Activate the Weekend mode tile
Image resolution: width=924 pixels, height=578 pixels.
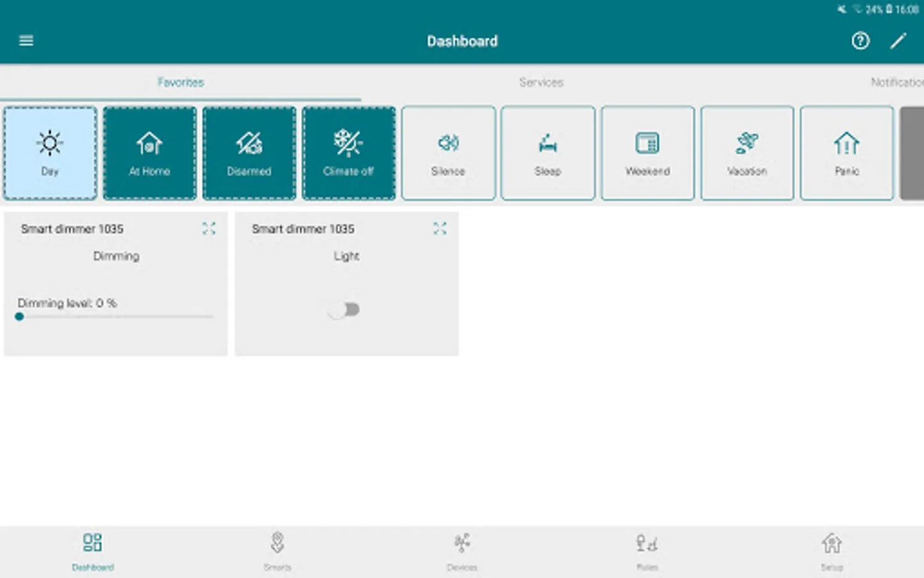pos(647,153)
